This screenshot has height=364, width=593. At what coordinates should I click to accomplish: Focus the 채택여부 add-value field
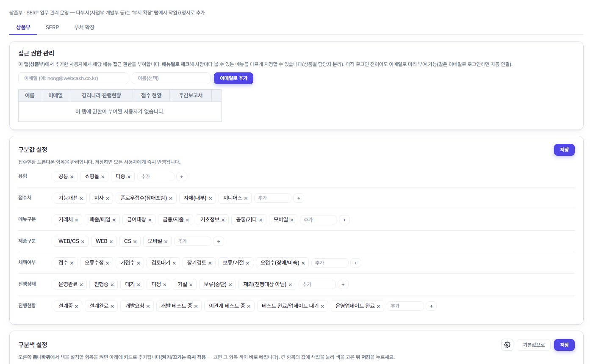(x=330, y=263)
